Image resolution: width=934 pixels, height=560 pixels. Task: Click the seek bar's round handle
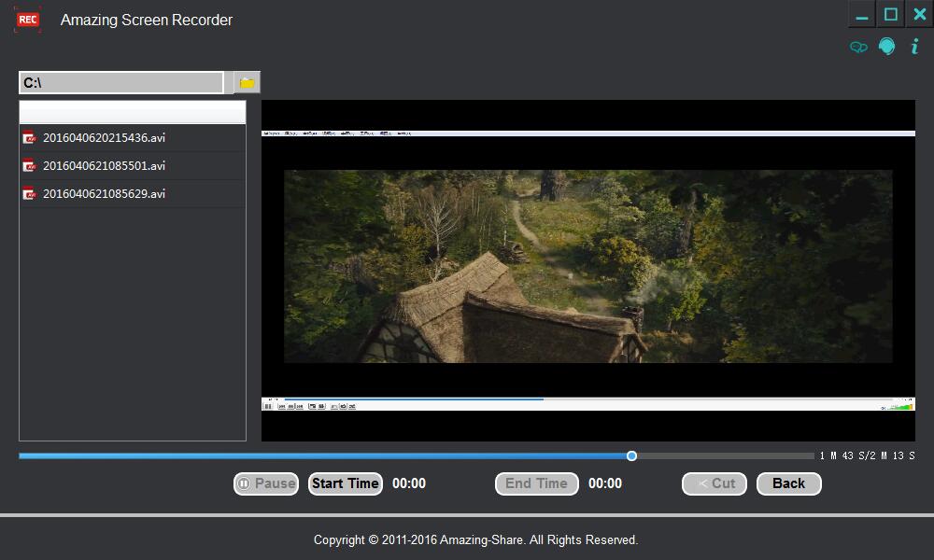[631, 455]
